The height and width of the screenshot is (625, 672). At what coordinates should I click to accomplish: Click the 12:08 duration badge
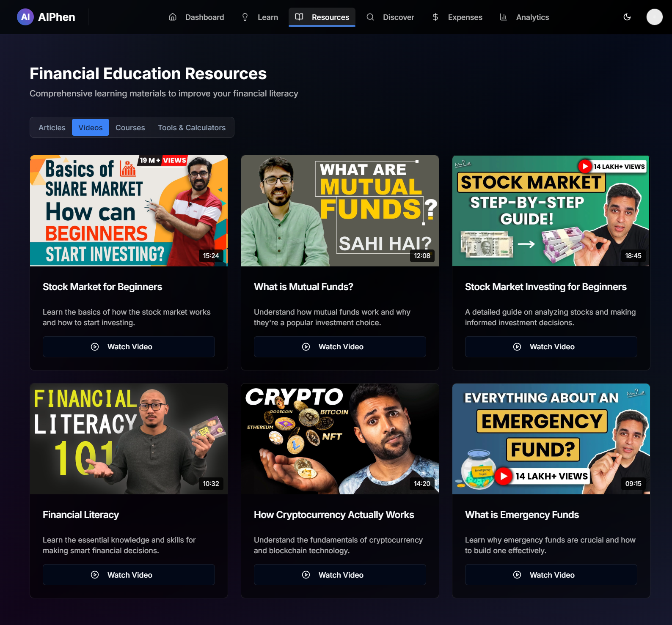click(422, 255)
